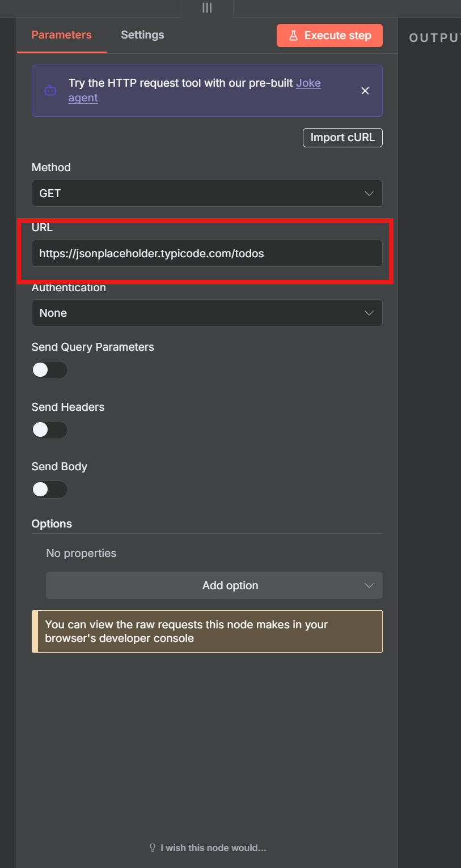
Task: Click the lightbulb icon near node feedback
Action: point(152,847)
